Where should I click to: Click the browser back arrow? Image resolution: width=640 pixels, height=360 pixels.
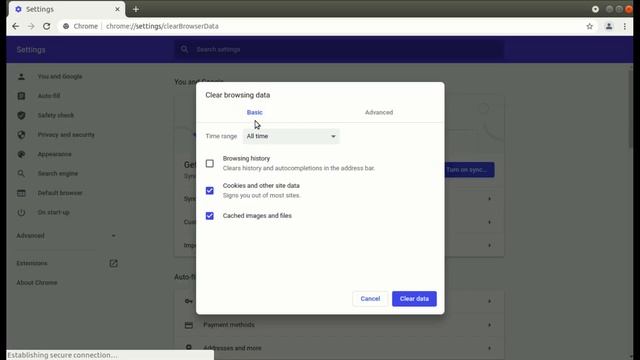click(16, 26)
